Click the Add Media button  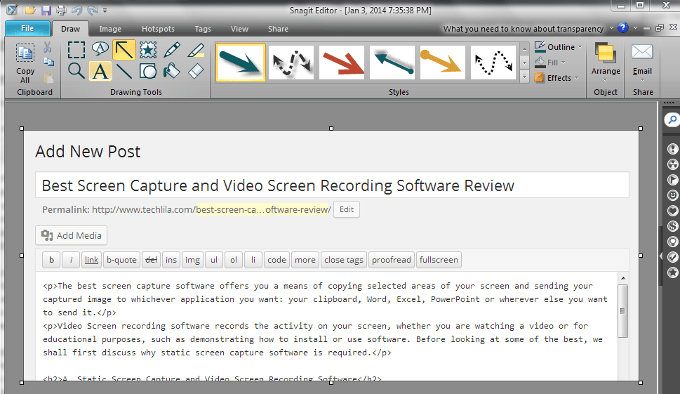coord(72,235)
